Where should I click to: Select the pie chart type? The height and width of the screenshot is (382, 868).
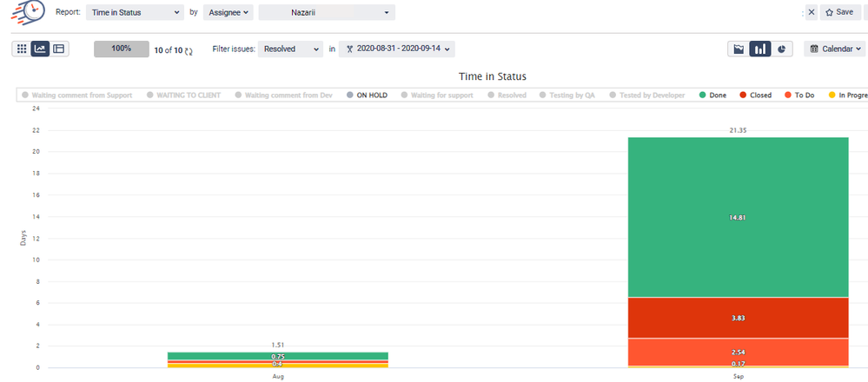pyautogui.click(x=782, y=49)
